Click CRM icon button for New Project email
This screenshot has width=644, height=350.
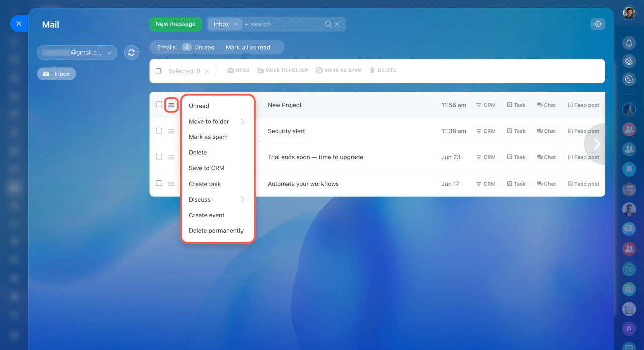point(486,105)
